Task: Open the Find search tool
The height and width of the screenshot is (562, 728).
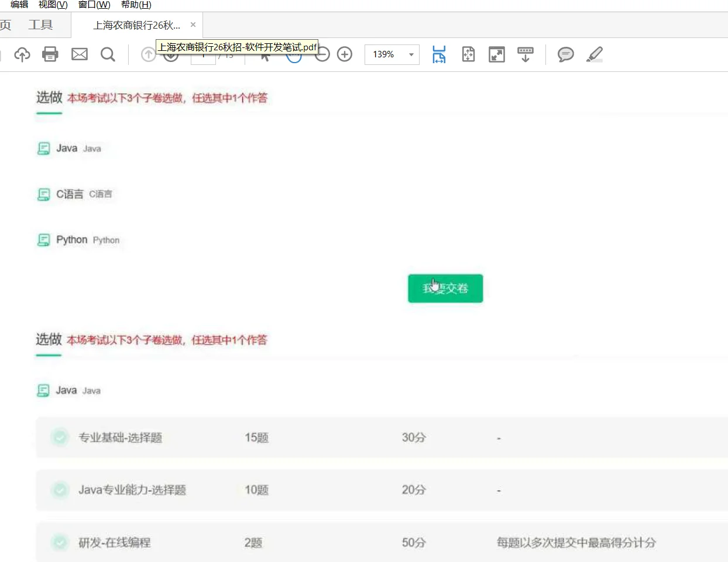Action: (x=108, y=54)
